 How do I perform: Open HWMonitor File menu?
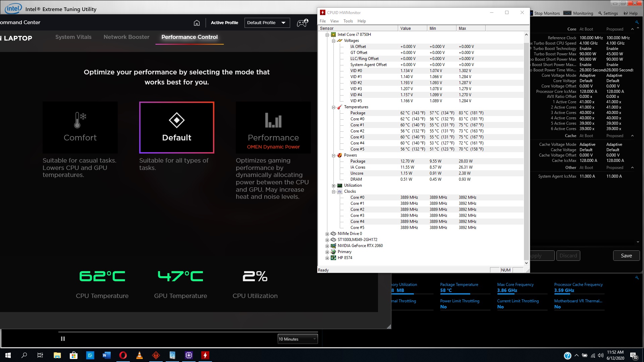(323, 21)
